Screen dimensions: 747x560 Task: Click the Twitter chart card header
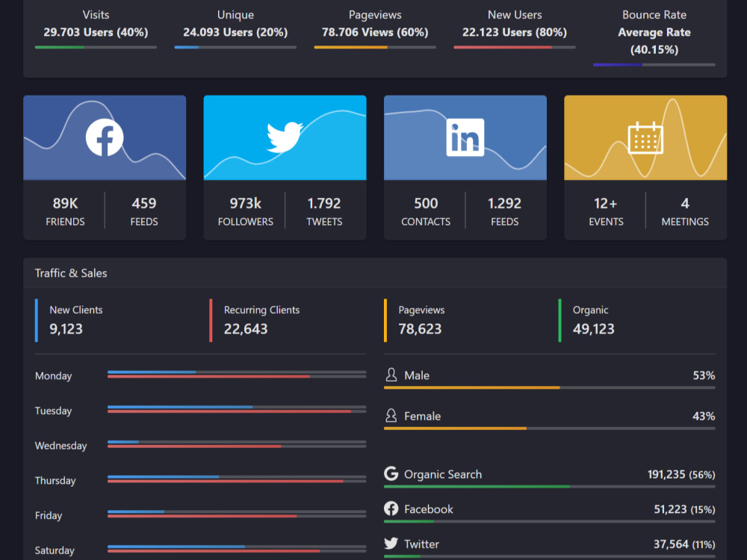285,137
